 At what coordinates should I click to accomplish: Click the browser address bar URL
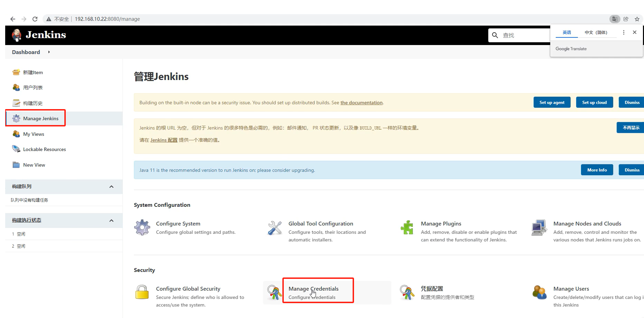[x=107, y=19]
